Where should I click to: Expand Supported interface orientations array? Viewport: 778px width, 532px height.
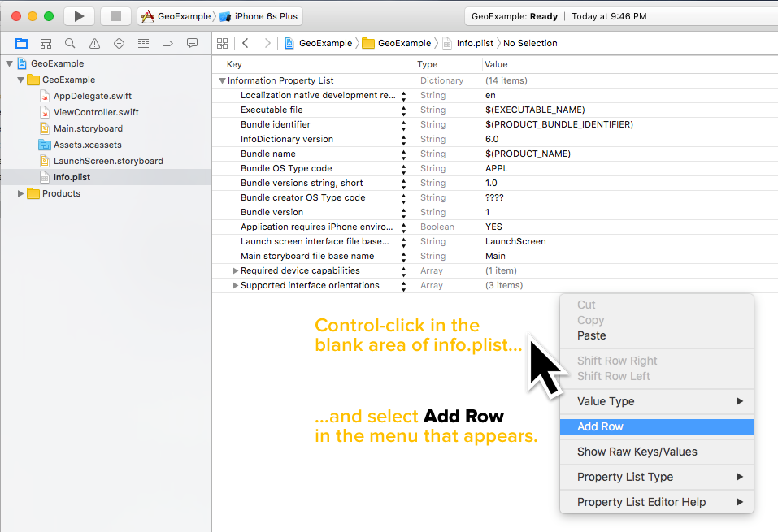tap(235, 286)
